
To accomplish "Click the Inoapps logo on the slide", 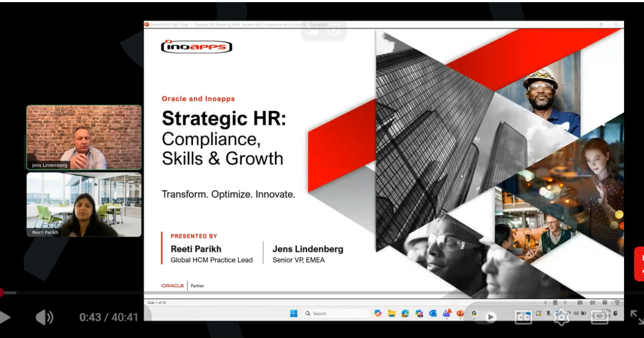I will point(196,46).
